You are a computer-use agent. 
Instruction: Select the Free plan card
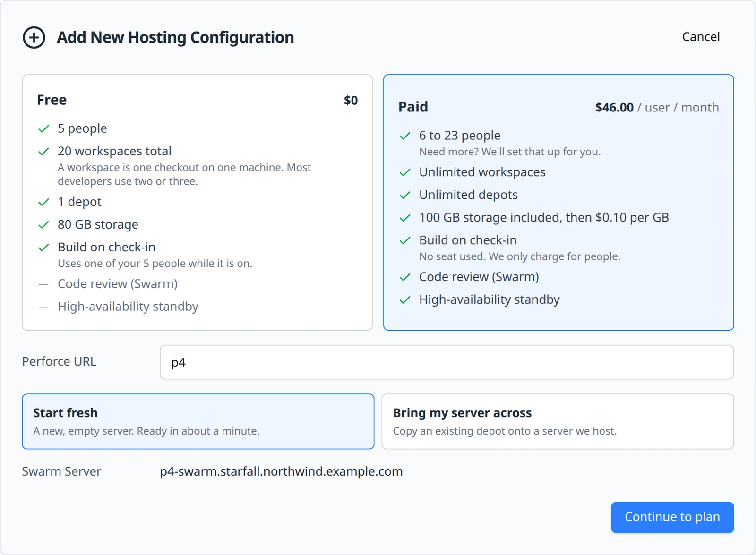(x=197, y=202)
